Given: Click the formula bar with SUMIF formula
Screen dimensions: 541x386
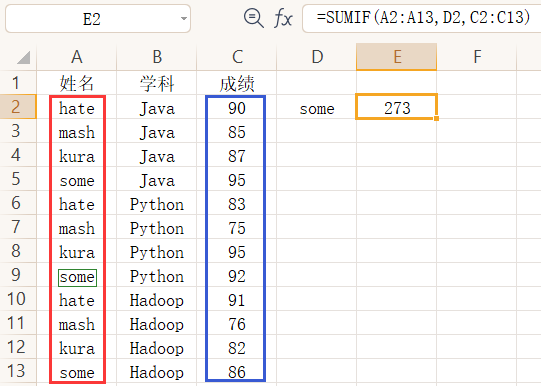Looking at the screenshot, I should (x=422, y=18).
